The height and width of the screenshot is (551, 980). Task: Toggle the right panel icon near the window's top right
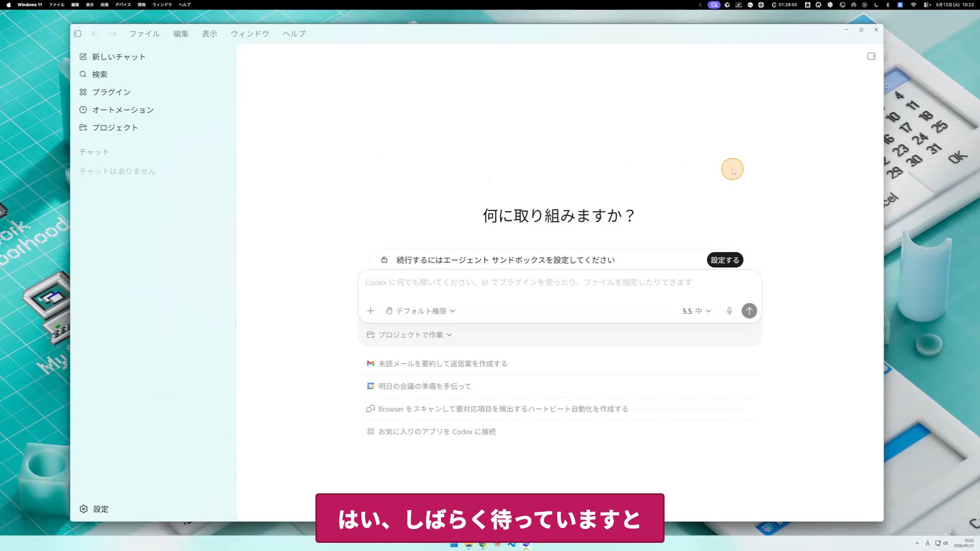(x=871, y=57)
